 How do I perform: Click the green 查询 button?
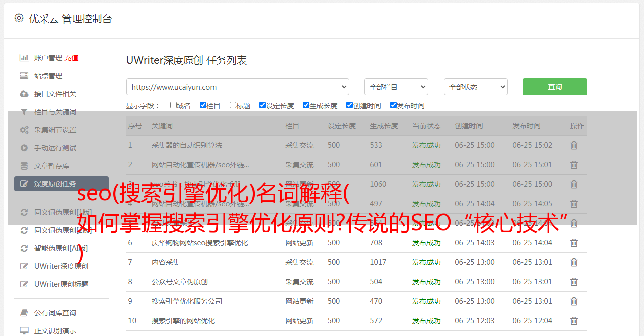coord(555,87)
